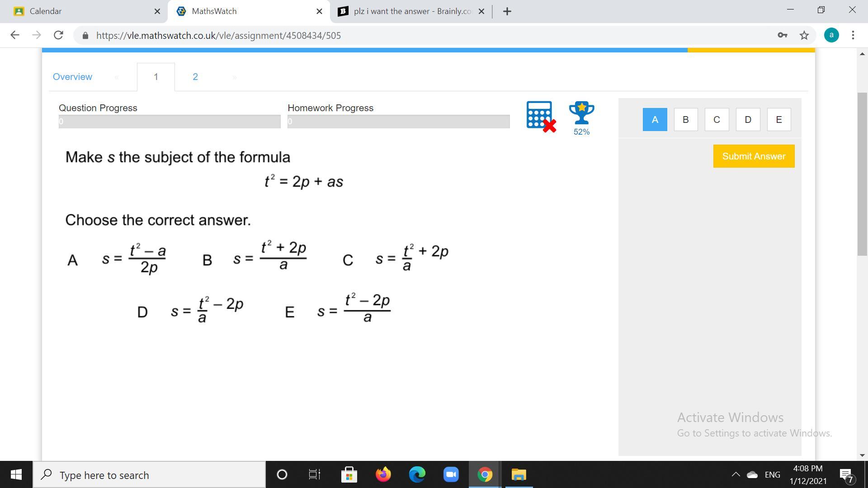868x488 pixels.
Task: Open Zoom from the taskbar
Action: (451, 474)
